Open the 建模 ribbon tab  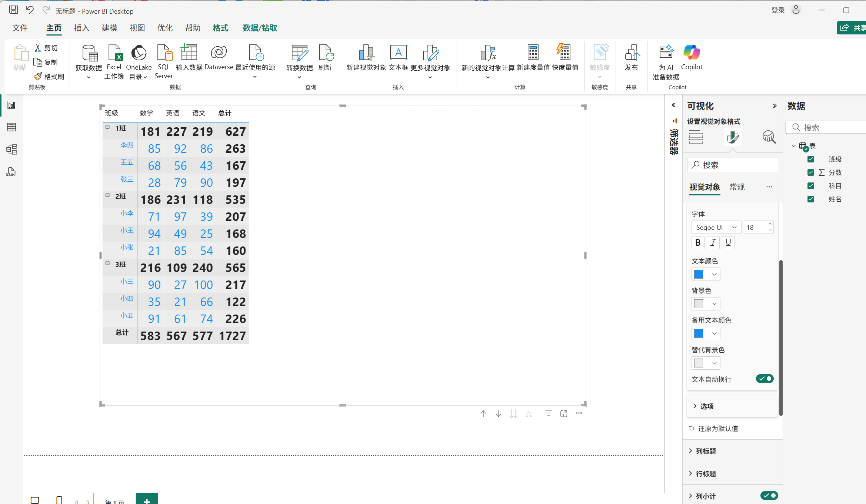tap(109, 28)
